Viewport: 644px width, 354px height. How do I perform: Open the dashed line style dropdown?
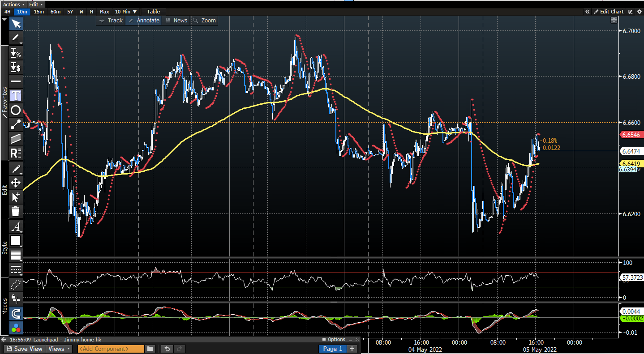(x=16, y=269)
